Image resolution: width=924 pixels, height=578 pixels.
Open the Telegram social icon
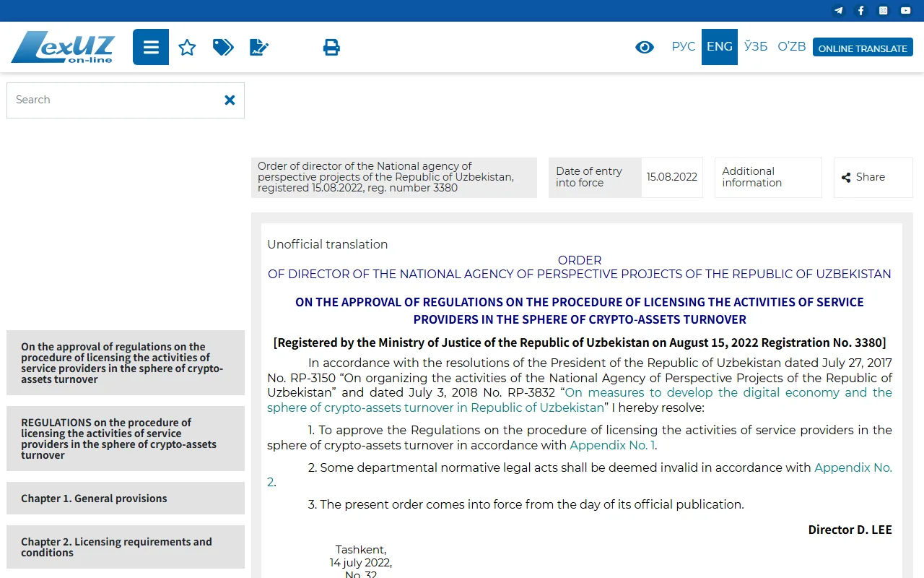[838, 11]
